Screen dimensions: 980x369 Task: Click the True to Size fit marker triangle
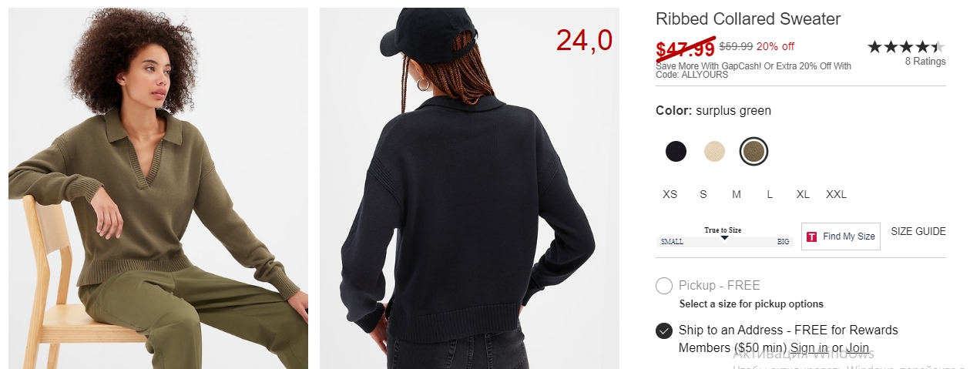[x=723, y=238]
